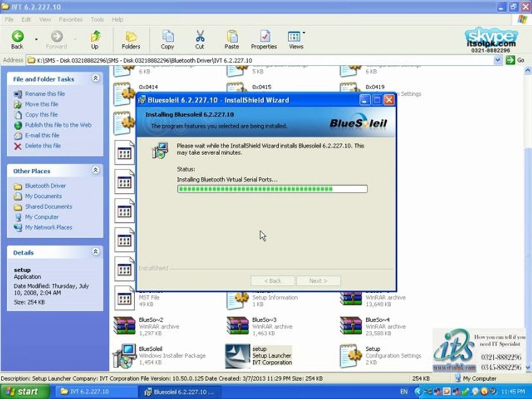The height and width of the screenshot is (399, 532).
Task: Click Rename this file link
Action: click(x=45, y=94)
